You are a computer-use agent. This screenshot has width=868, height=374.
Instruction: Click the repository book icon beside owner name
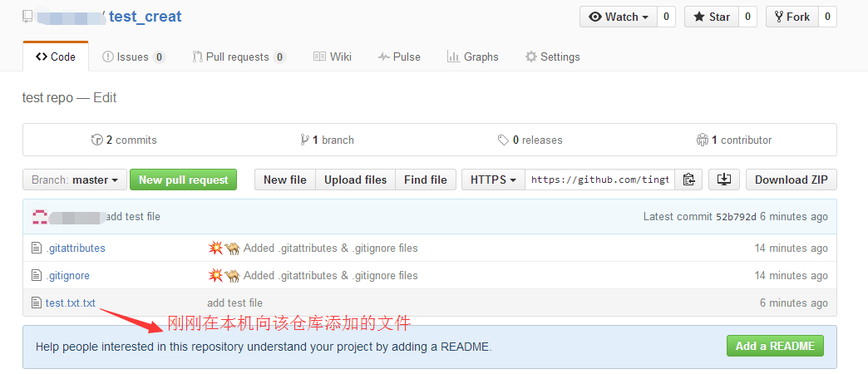[27, 17]
